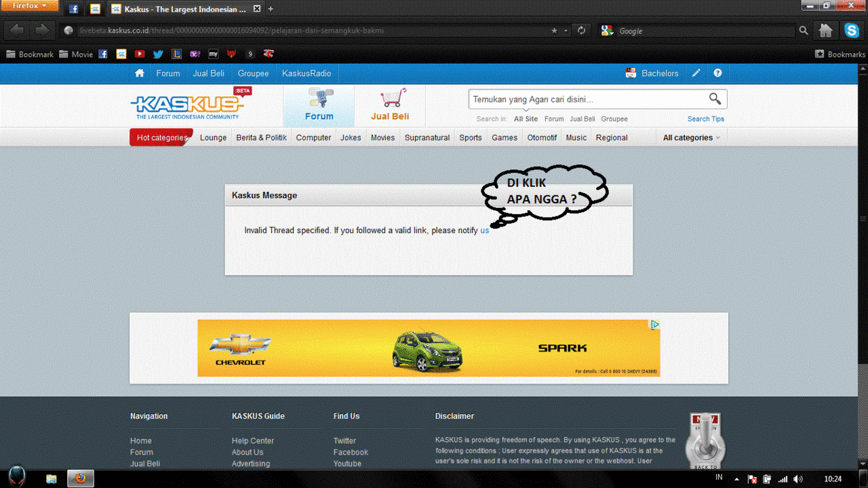The image size is (868, 488).
Task: Switch to the pinned Kaskus tab
Action: pos(95,9)
